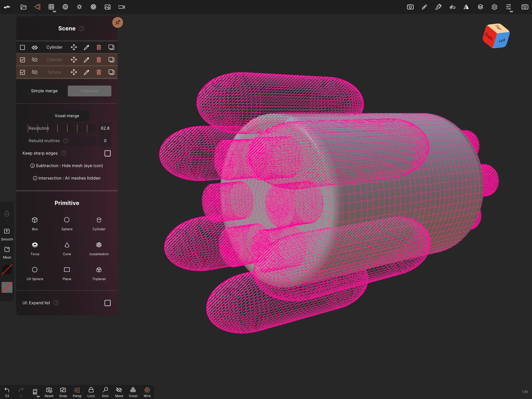
Task: Enable Keep sharp edges checkbox
Action: 108,153
